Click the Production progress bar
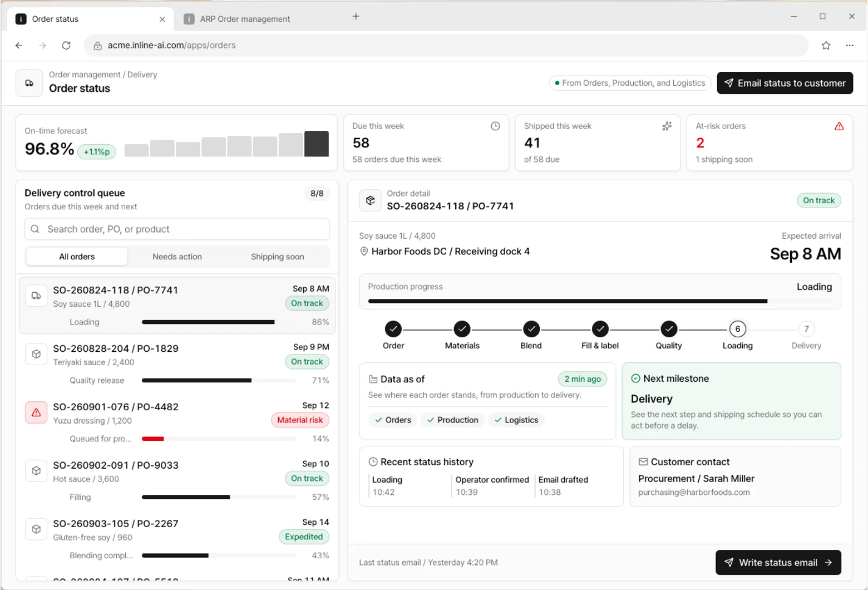 [x=600, y=301]
